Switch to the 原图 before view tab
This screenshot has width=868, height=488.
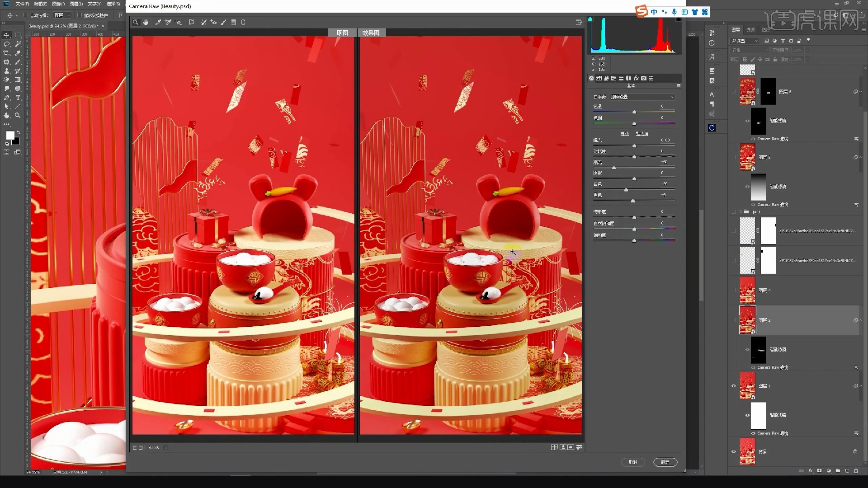pyautogui.click(x=342, y=33)
